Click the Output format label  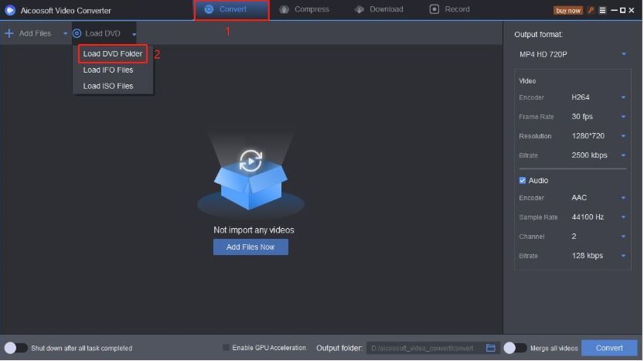[x=538, y=35]
